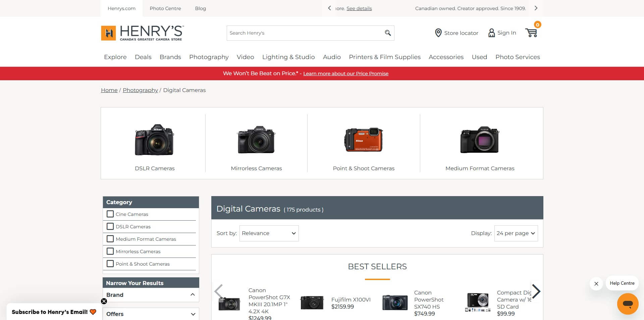Check the Mirrorless Cameras filter
This screenshot has height=320, width=644.
click(x=110, y=251)
